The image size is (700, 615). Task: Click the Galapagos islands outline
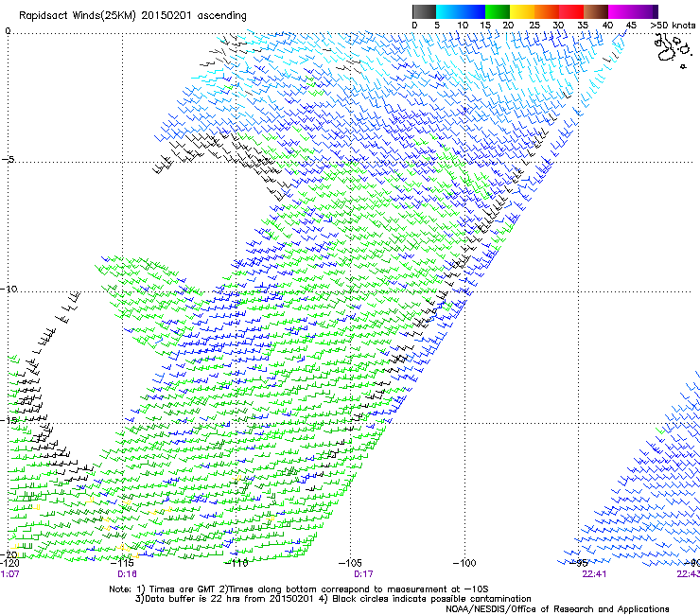click(672, 49)
